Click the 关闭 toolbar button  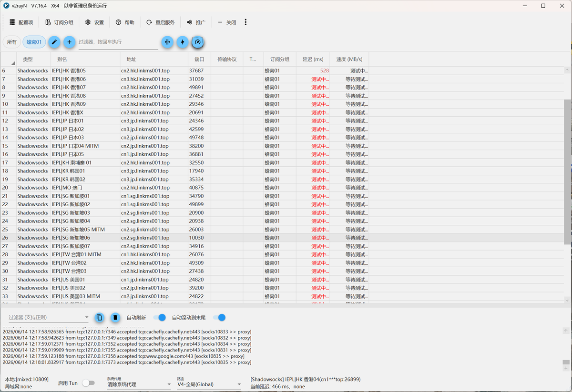[227, 22]
